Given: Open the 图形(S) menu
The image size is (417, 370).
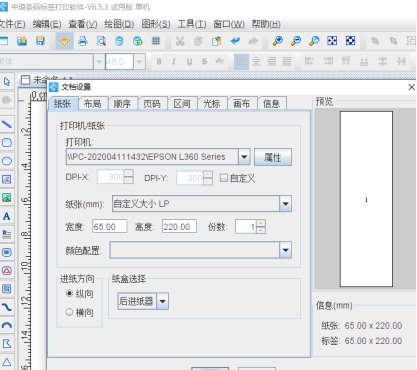Looking at the screenshot, I should (x=156, y=24).
